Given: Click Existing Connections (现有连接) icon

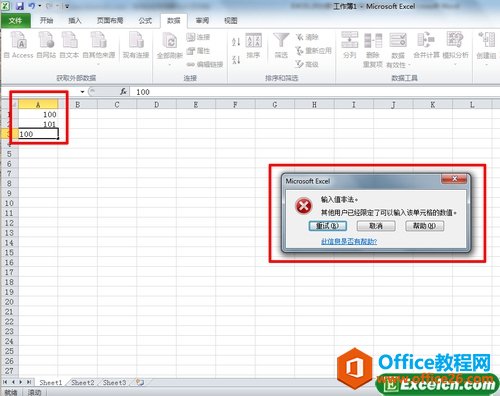Looking at the screenshot, I should click(x=136, y=45).
